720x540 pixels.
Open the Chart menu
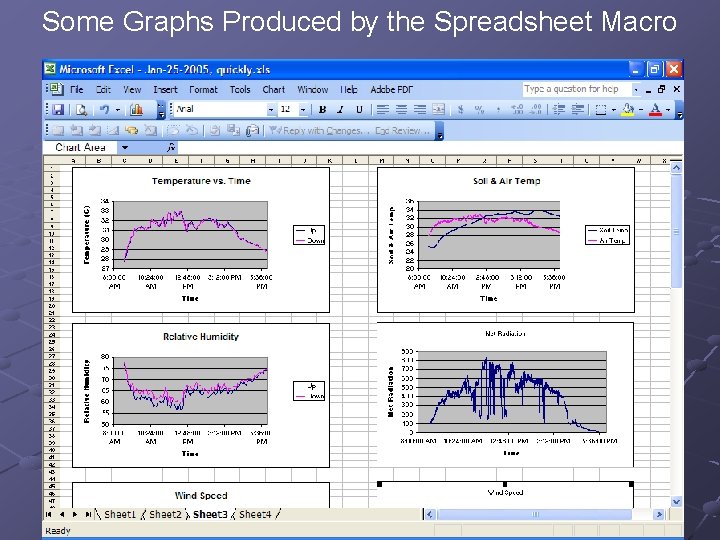click(274, 90)
